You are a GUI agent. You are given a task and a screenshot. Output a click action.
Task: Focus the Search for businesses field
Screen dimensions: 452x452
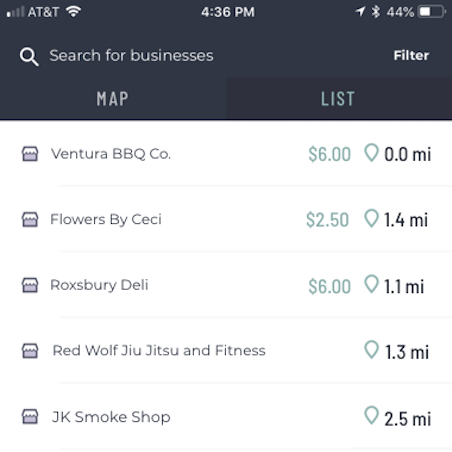[x=131, y=55]
